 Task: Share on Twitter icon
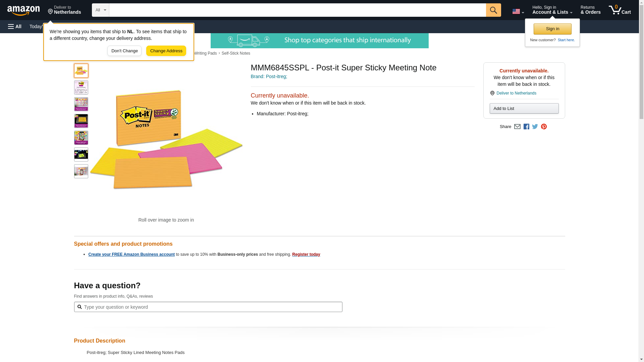tap(535, 127)
